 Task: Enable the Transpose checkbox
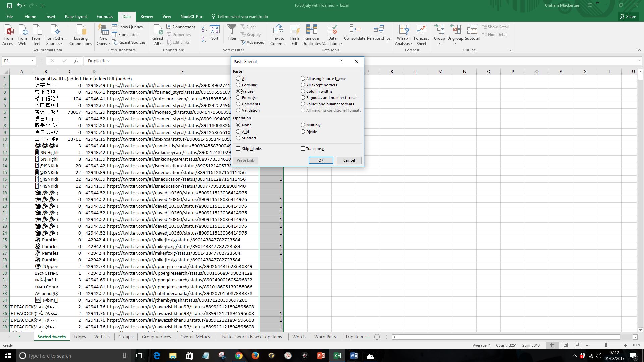[x=303, y=149]
